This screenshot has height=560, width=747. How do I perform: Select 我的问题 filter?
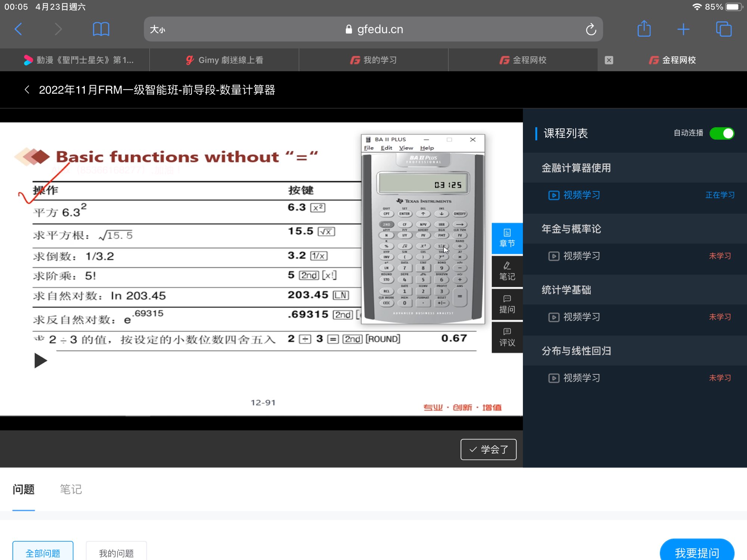coord(116,553)
